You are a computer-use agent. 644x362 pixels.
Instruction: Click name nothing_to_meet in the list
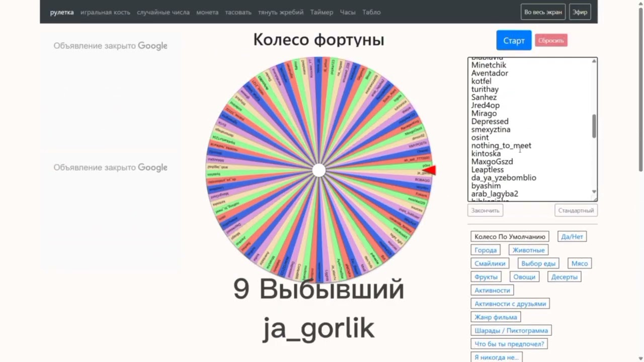[x=501, y=145]
